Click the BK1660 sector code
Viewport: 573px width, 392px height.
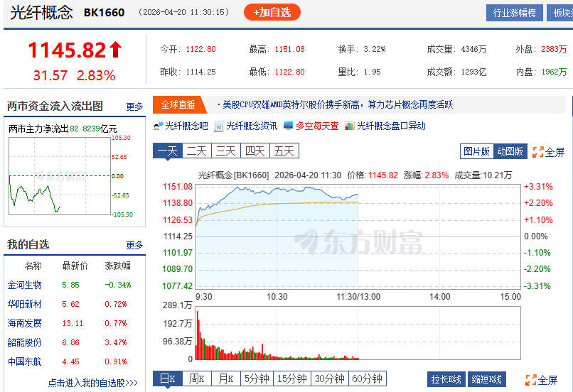tap(104, 13)
